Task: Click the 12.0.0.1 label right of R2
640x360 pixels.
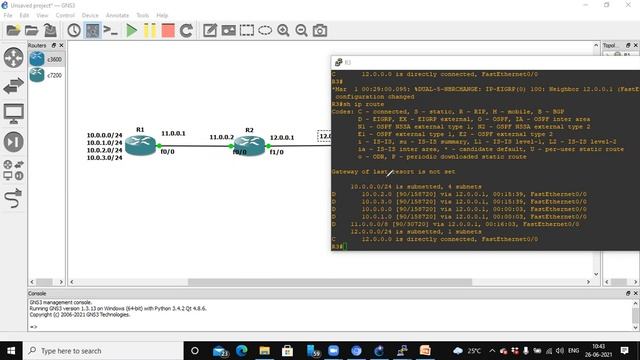Action: [282, 138]
